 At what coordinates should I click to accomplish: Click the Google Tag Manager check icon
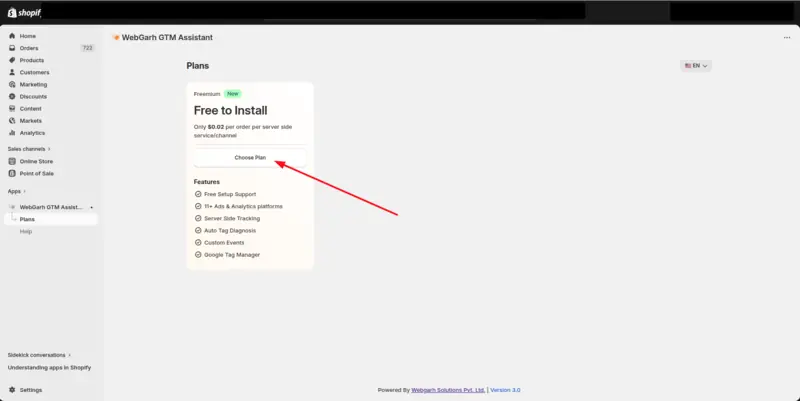click(x=198, y=255)
